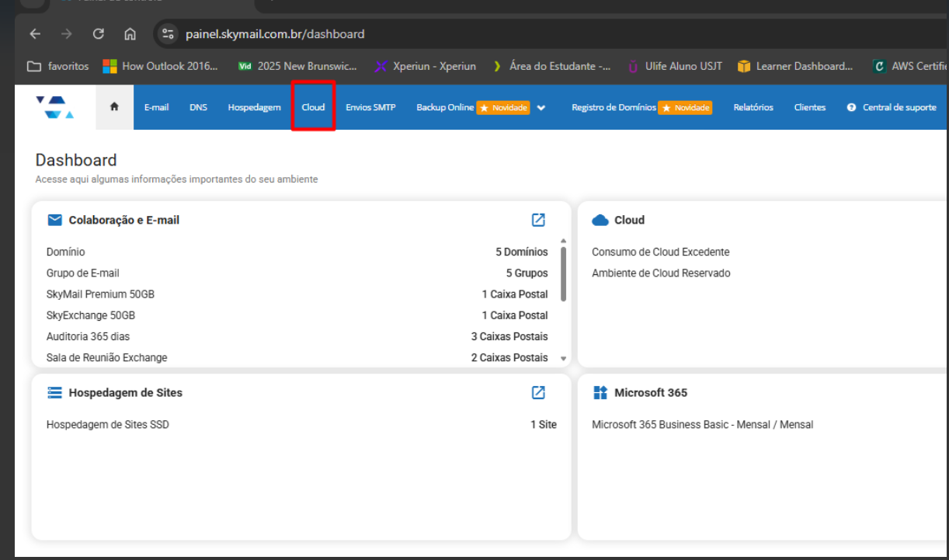949x560 pixels.
Task: Open the DNS menu
Action: pos(198,107)
